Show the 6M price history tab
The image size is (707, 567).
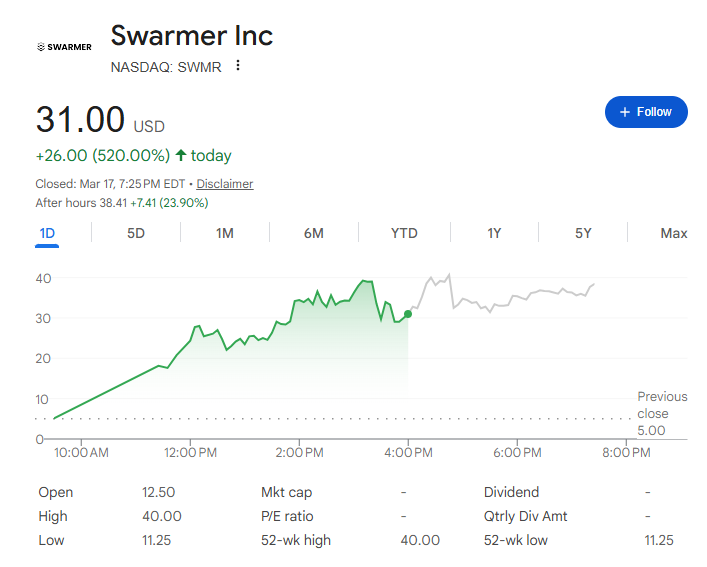click(314, 233)
